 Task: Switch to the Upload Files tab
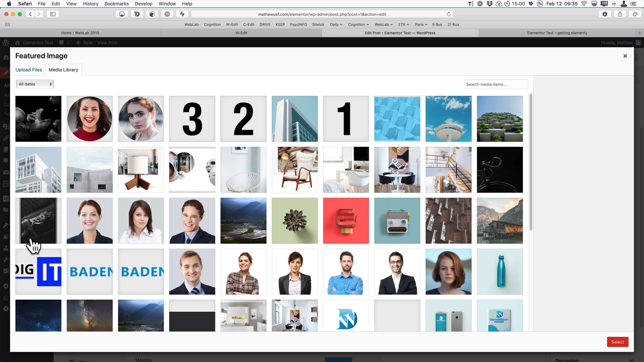point(29,70)
